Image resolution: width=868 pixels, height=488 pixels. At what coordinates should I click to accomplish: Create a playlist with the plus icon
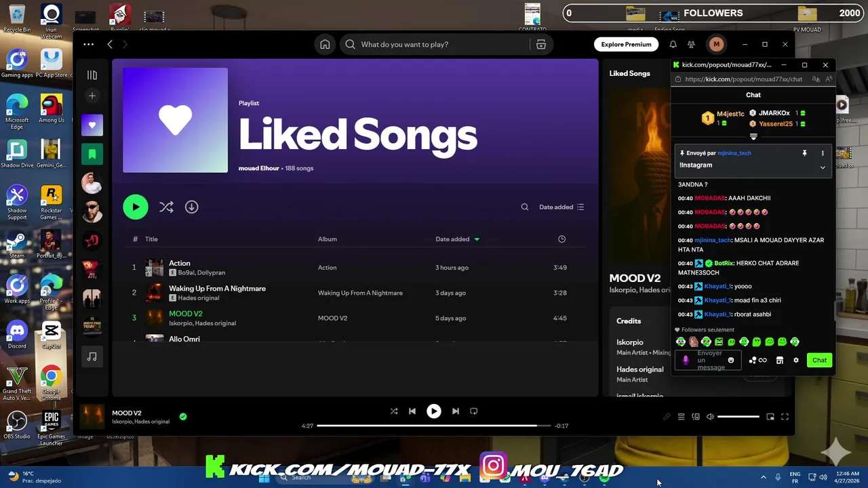[x=92, y=96]
